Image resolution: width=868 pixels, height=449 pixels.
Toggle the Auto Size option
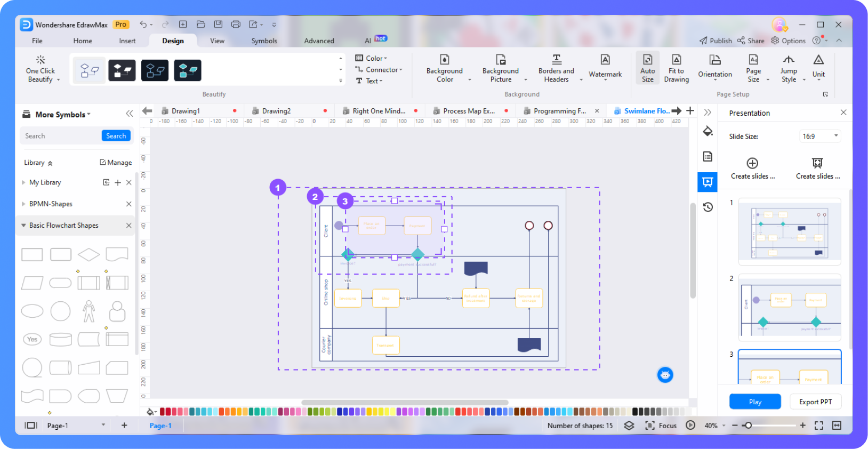pos(648,68)
